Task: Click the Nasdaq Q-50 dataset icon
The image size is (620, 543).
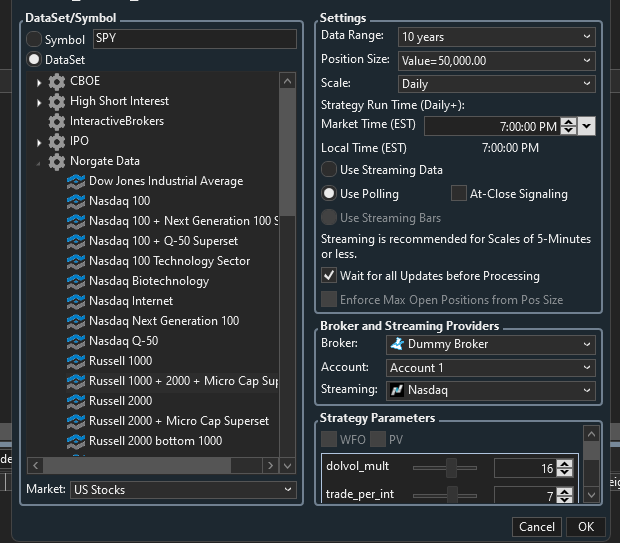Action: coord(76,341)
